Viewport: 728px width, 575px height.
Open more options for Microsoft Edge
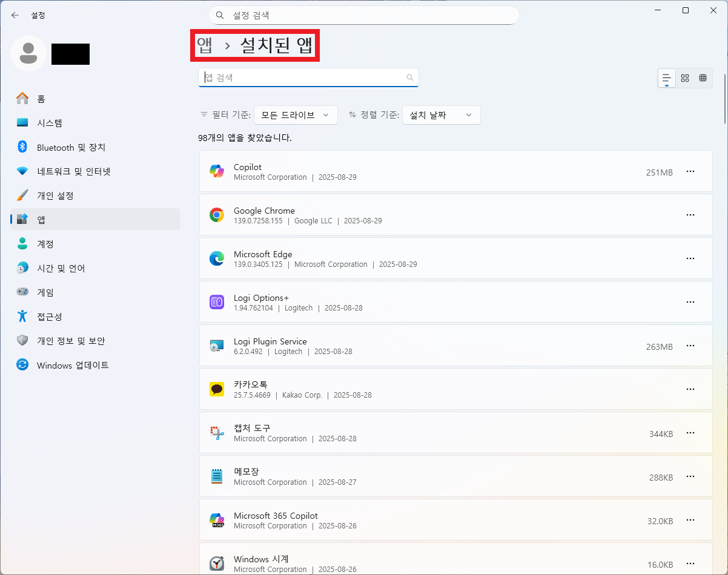(x=690, y=258)
